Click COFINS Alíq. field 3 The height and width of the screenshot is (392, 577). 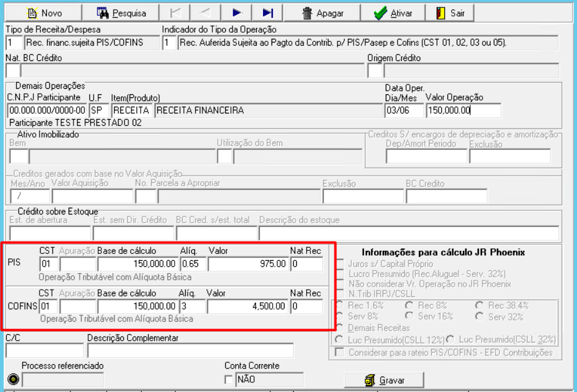pyautogui.click(x=192, y=306)
